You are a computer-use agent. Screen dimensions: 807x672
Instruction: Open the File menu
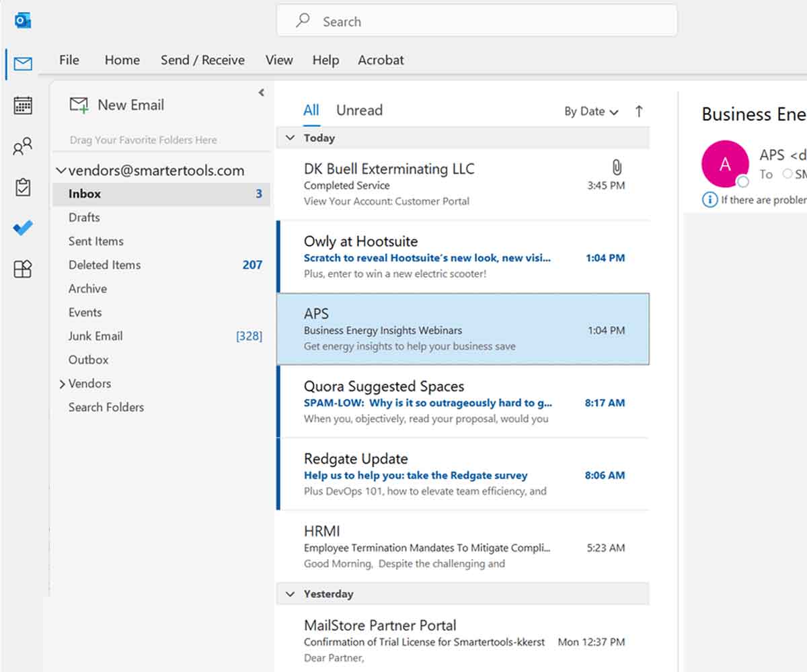tap(69, 60)
